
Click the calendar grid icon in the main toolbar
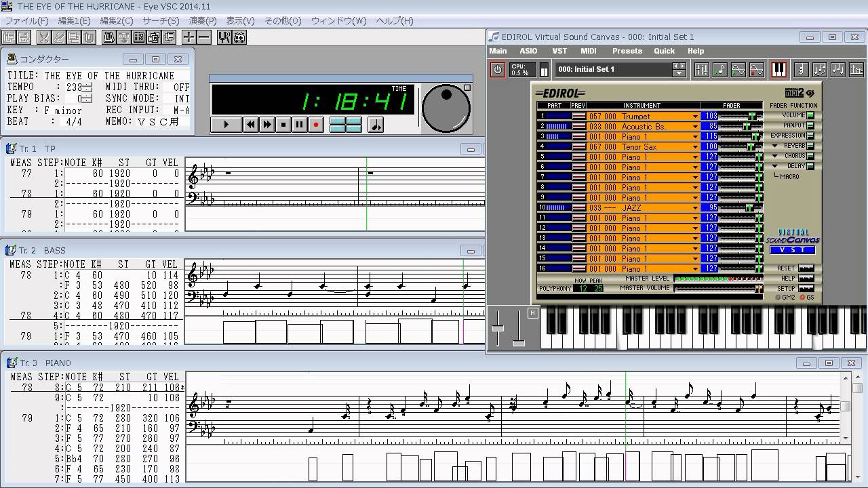[139, 37]
